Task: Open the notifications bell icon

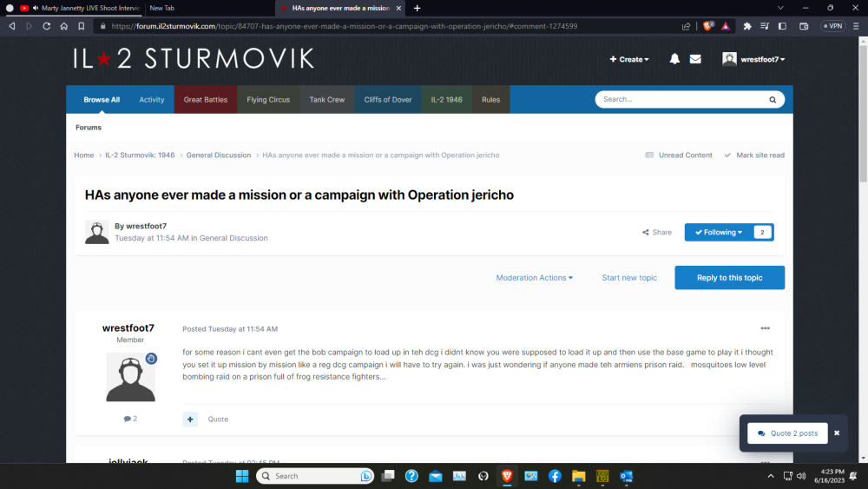Action: [674, 59]
